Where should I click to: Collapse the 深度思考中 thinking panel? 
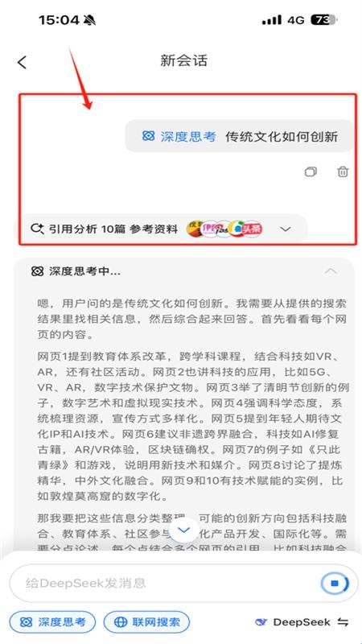pos(331,271)
